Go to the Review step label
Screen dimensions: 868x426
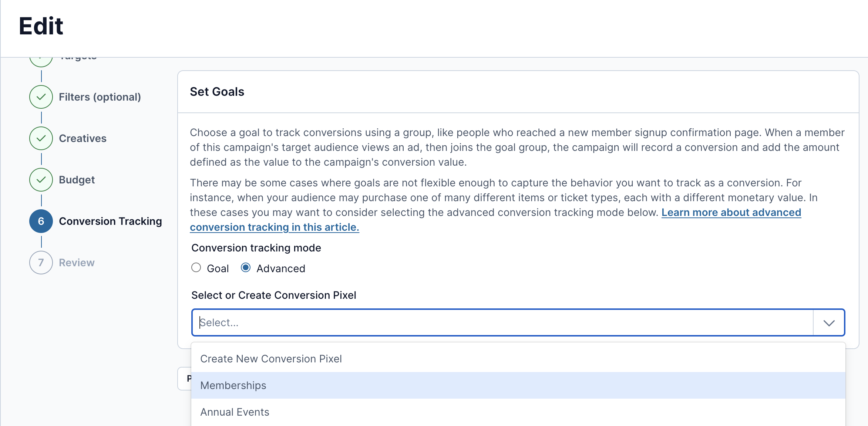tap(77, 263)
